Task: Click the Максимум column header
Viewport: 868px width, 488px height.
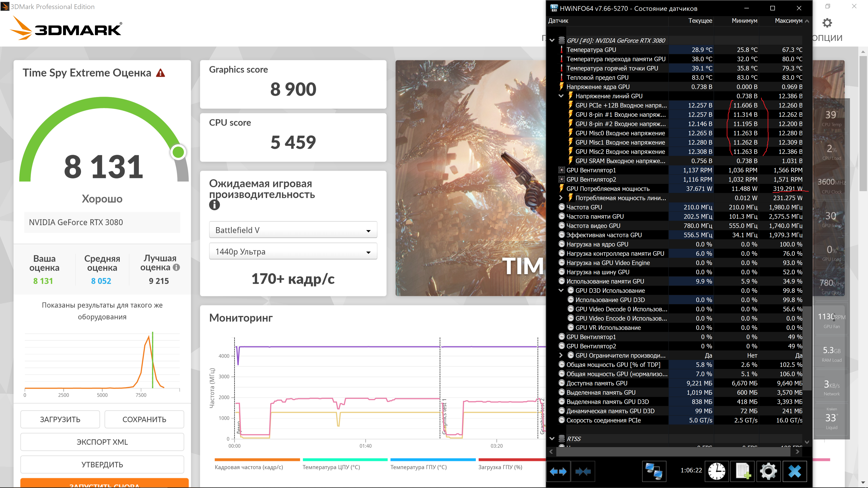Action: [788, 21]
